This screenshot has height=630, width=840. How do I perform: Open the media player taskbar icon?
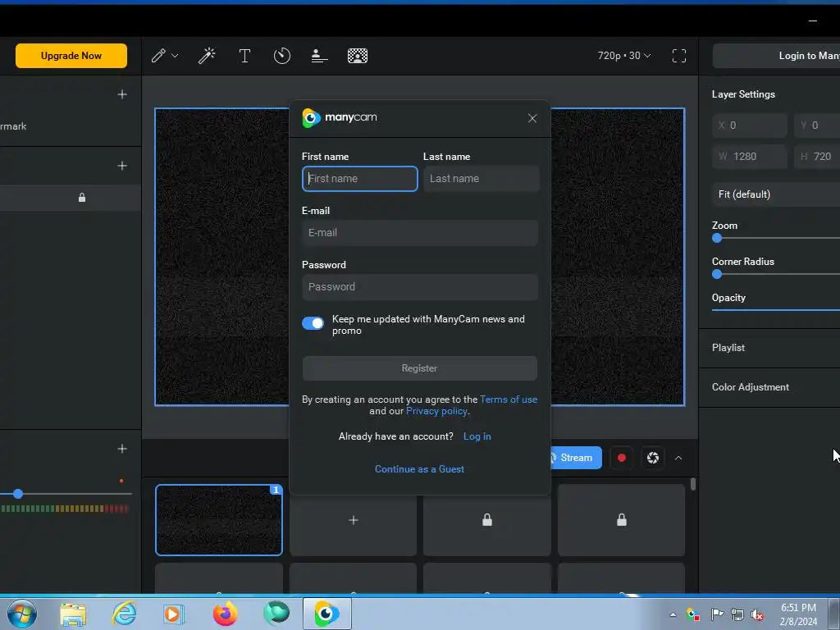pos(174,614)
